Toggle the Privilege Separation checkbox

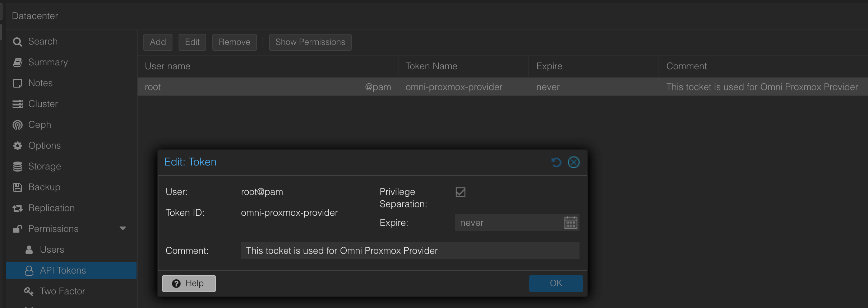pyautogui.click(x=460, y=192)
